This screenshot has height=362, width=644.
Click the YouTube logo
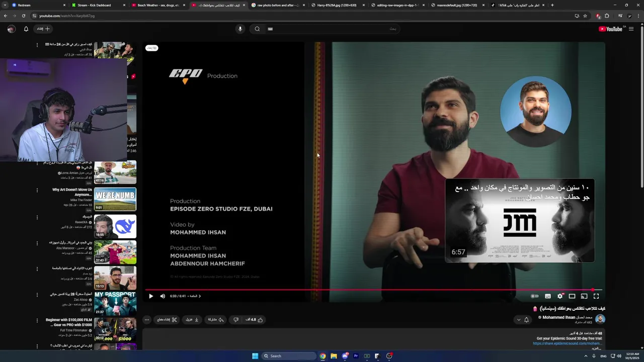[x=610, y=29]
